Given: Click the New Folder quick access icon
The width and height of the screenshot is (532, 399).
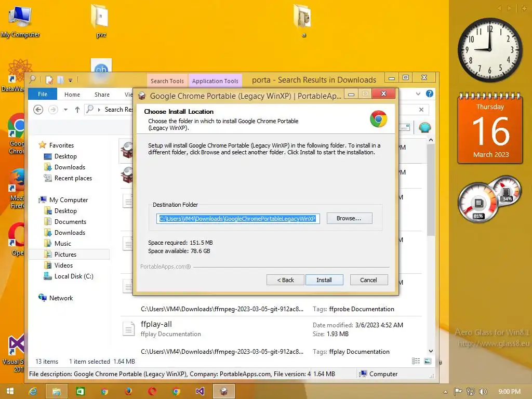Looking at the screenshot, I should coord(60,79).
